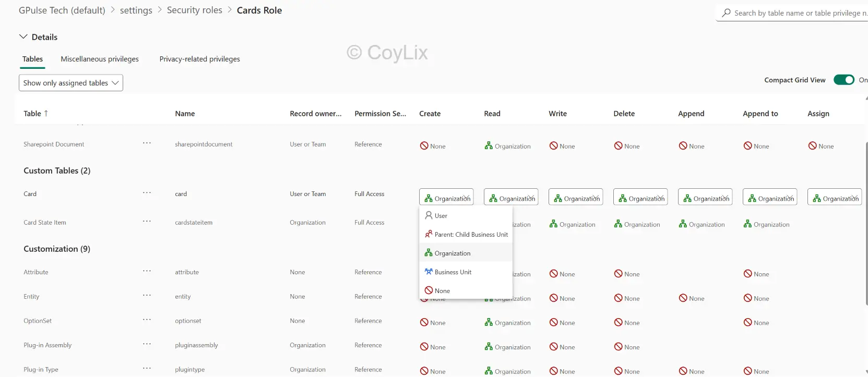Select Business Unit option in privilege menu
The image size is (868, 377).
coord(466,272)
